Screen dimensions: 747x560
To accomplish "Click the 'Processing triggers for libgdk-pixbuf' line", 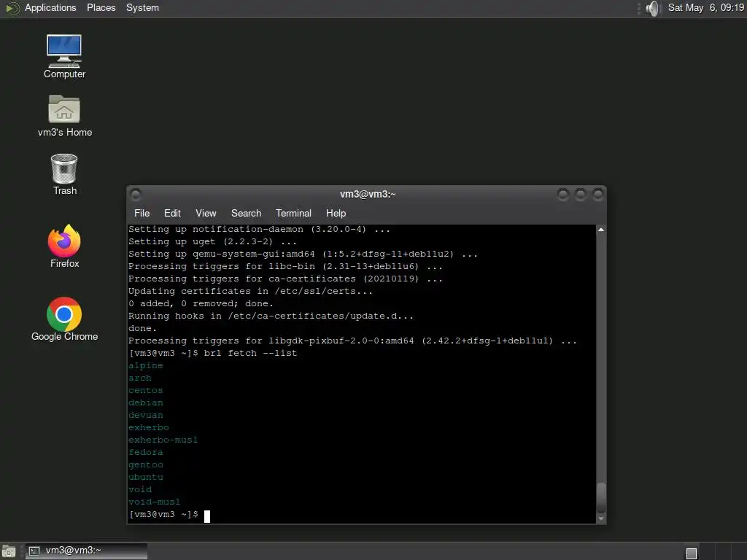I will (x=352, y=341).
